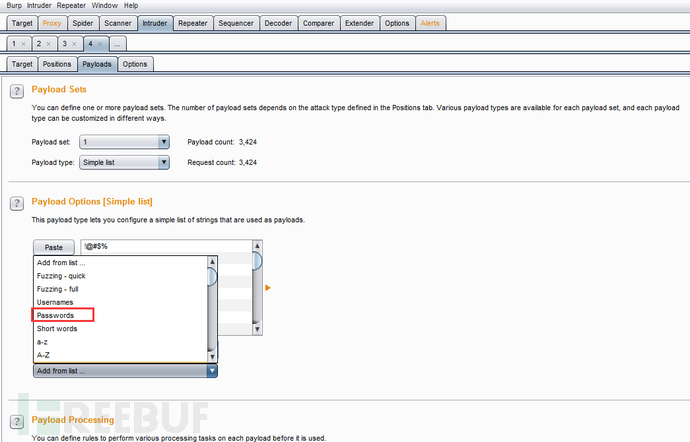
Task: Switch to the Decoder tab
Action: [278, 23]
